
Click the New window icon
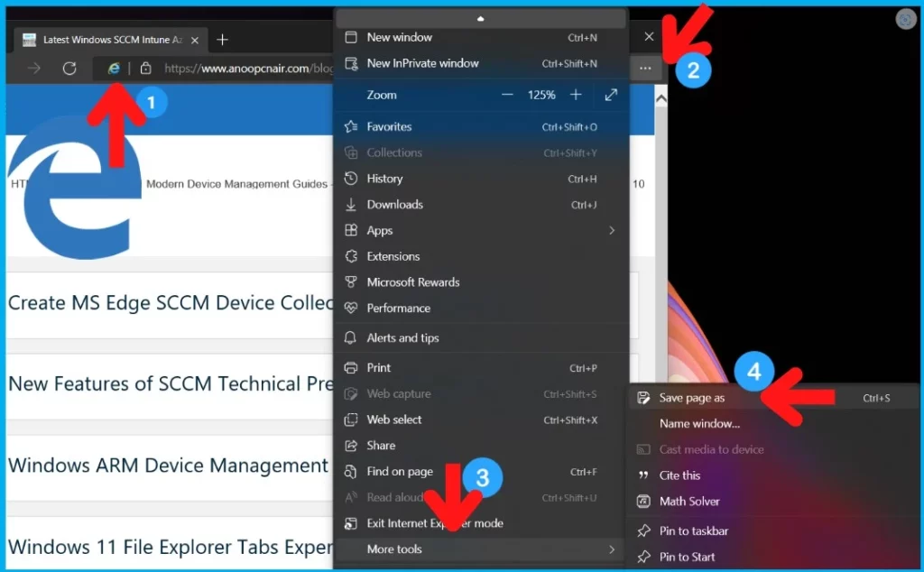[351, 37]
